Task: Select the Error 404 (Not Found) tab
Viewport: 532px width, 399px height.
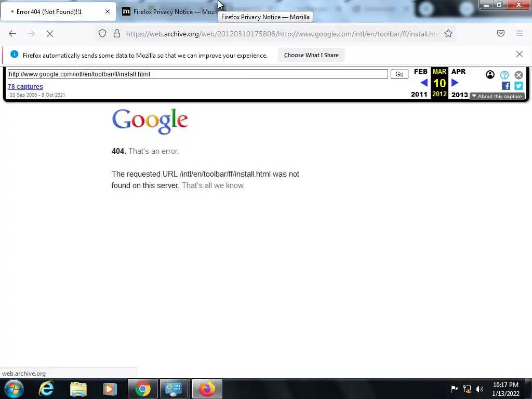Action: pos(58,11)
